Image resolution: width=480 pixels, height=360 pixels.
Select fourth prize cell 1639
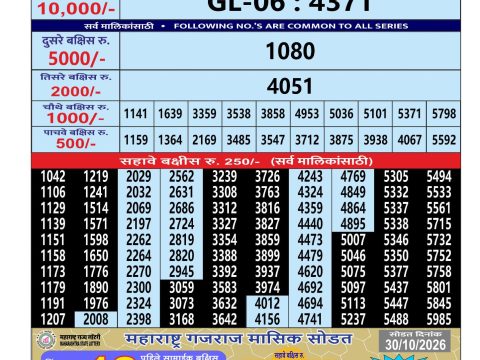170,114
